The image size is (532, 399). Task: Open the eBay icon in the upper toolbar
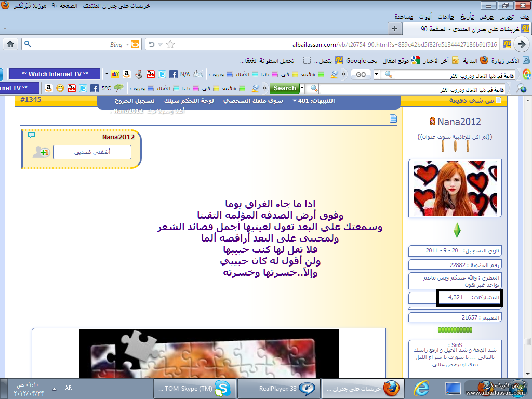115,74
